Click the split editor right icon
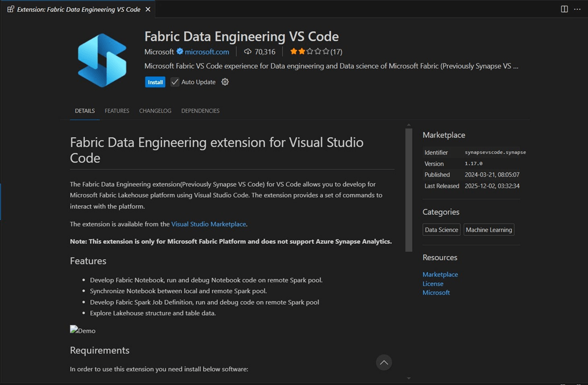Screen dimensions: 588x385 click(x=564, y=9)
